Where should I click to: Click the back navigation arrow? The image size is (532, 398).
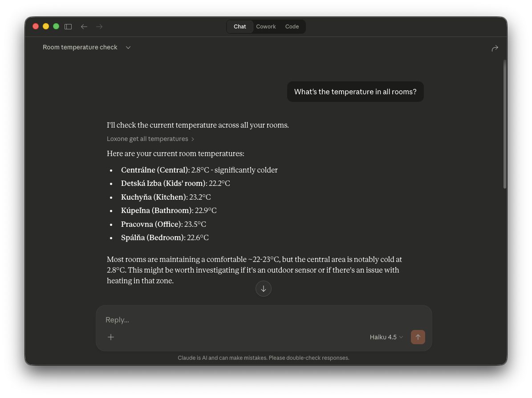84,27
